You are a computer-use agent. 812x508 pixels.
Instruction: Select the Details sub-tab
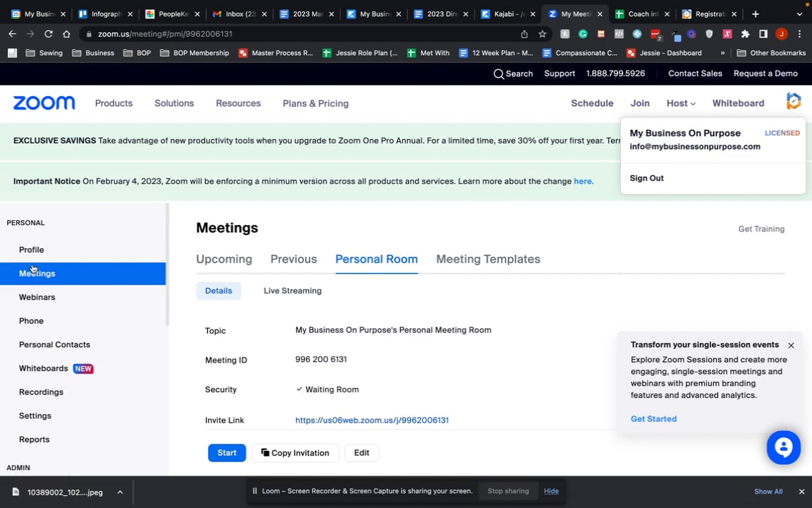(x=219, y=291)
